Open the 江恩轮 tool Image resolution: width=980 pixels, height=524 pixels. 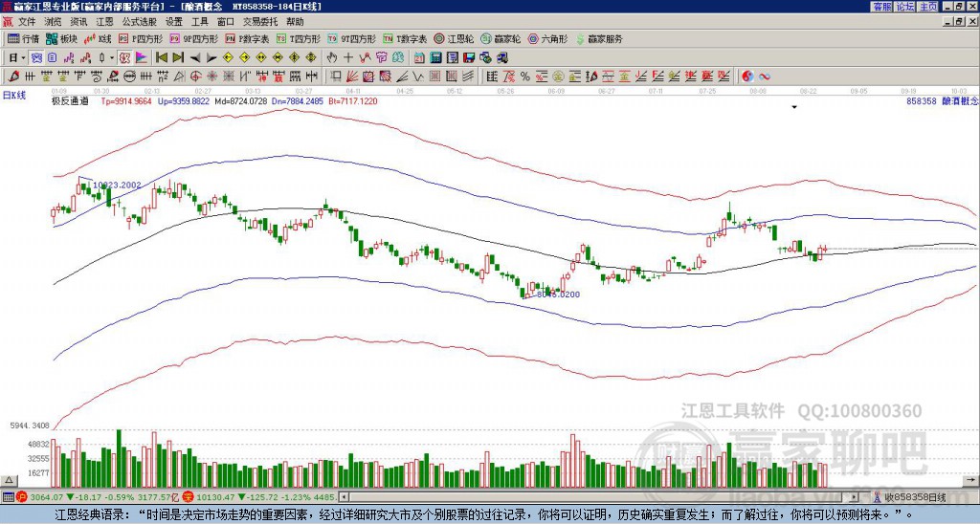tap(454, 38)
